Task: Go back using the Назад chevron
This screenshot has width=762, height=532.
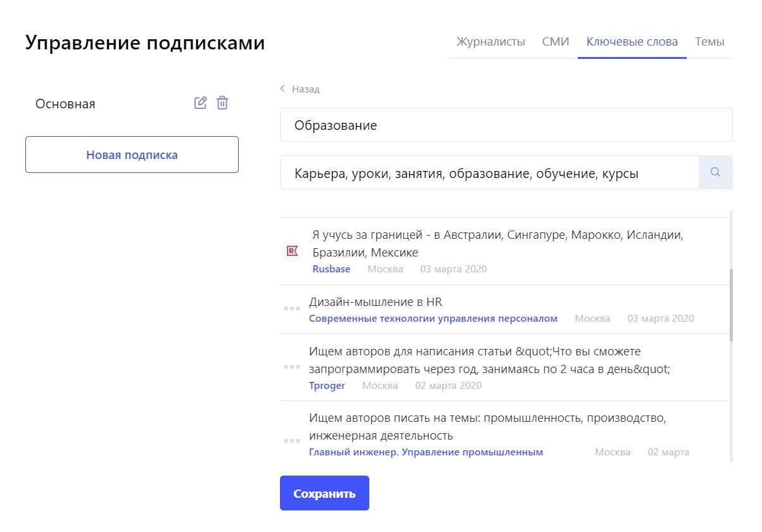Action: tap(283, 89)
